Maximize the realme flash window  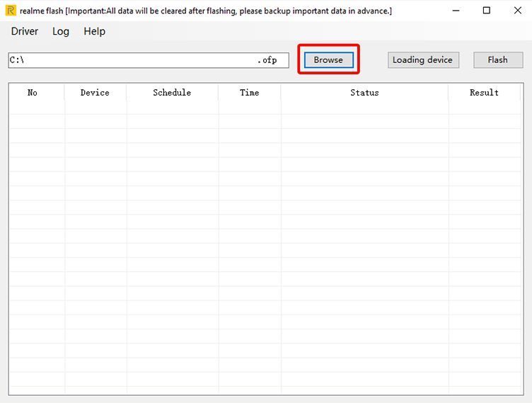(487, 11)
